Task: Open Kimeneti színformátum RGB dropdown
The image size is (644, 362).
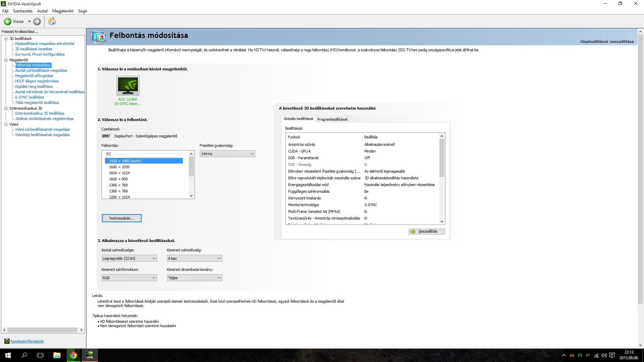Action: tap(129, 278)
